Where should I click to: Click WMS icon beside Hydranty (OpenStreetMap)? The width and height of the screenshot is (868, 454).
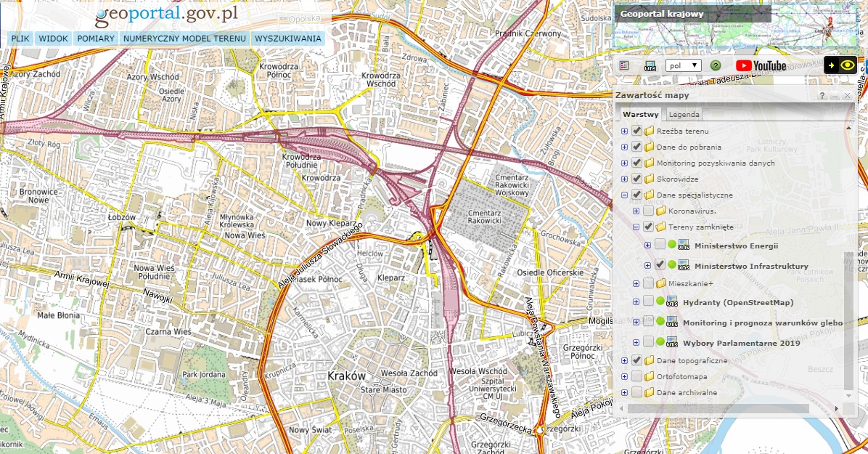pos(672,302)
